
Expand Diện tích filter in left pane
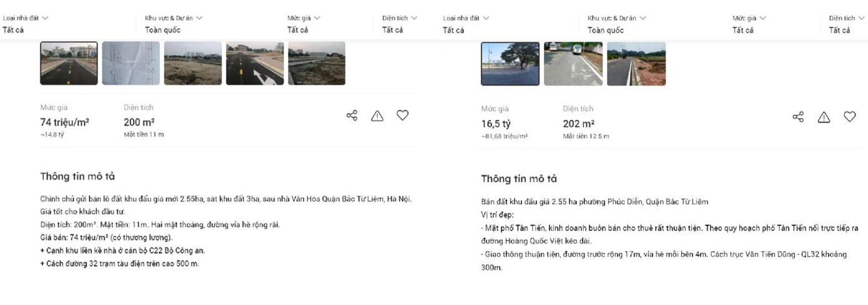[x=400, y=23]
